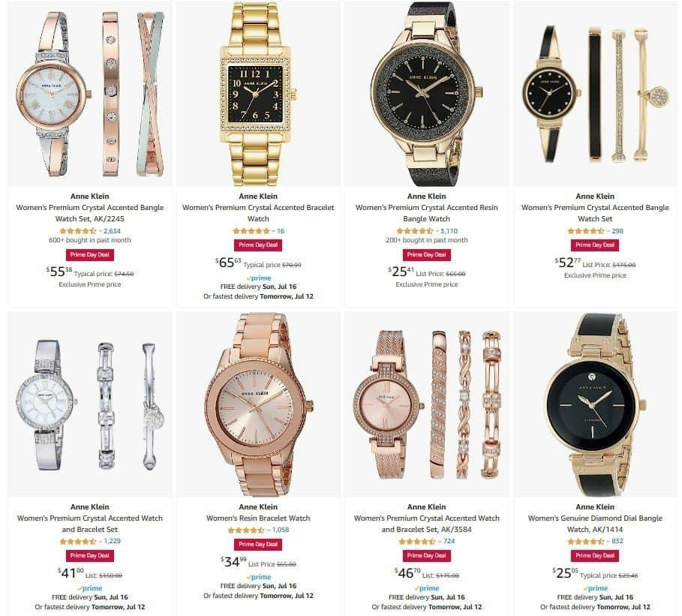Open the gold square bracelet watch image
The width and height of the screenshot is (682, 616).
(x=258, y=94)
